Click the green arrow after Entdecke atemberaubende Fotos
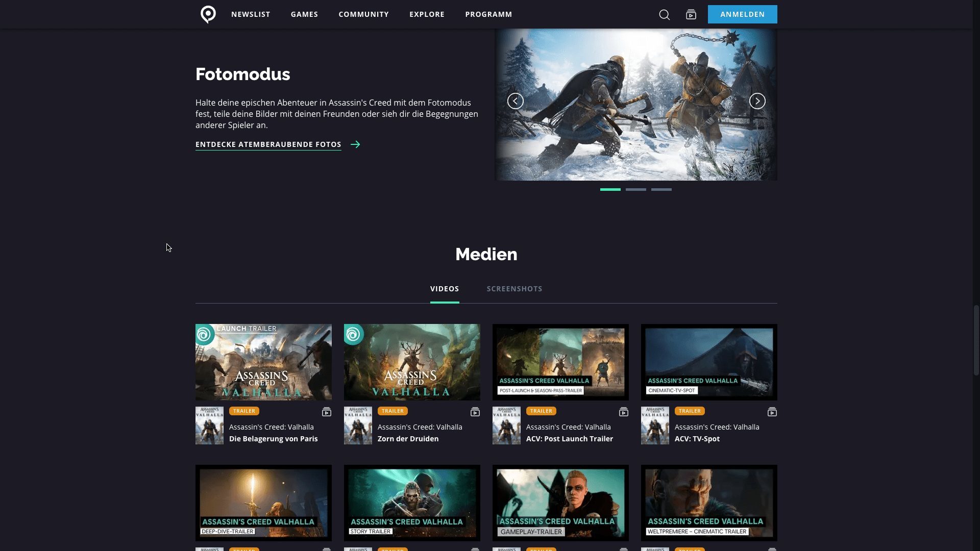Viewport: 980px width, 551px height. [355, 144]
